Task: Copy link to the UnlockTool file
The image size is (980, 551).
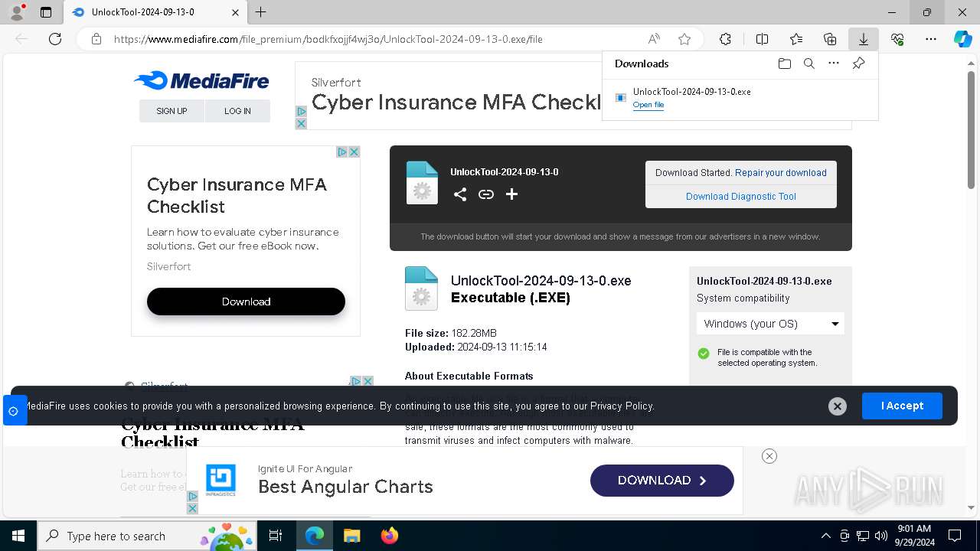Action: 485,194
